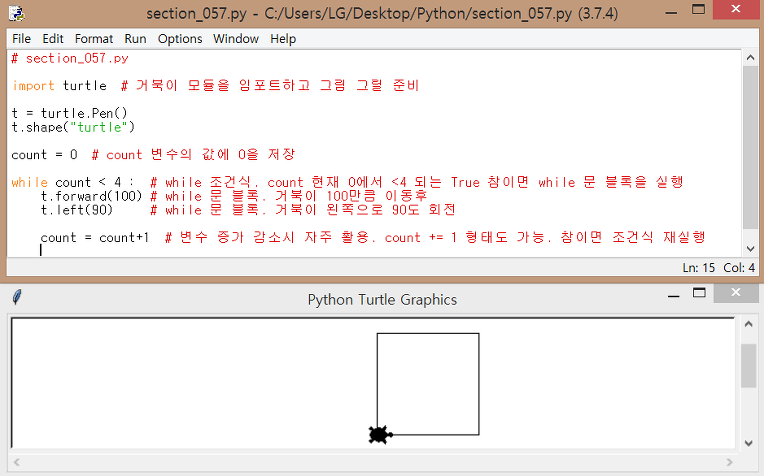764x476 pixels.
Task: Open the File menu
Action: [x=21, y=38]
